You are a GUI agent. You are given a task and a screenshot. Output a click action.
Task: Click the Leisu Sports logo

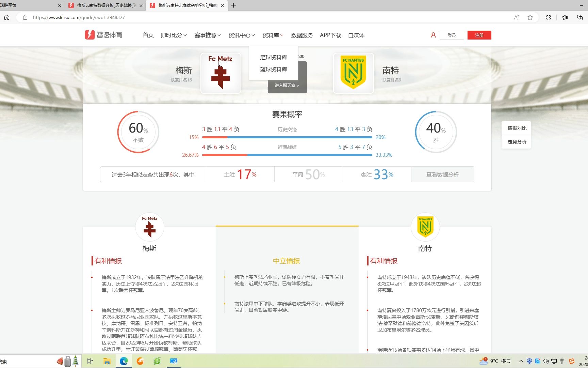(103, 35)
